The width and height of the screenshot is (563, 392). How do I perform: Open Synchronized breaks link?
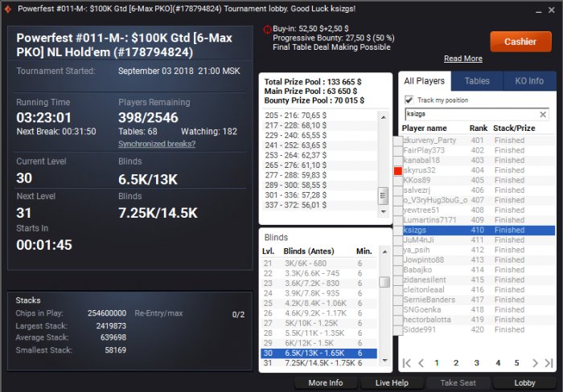(x=157, y=144)
